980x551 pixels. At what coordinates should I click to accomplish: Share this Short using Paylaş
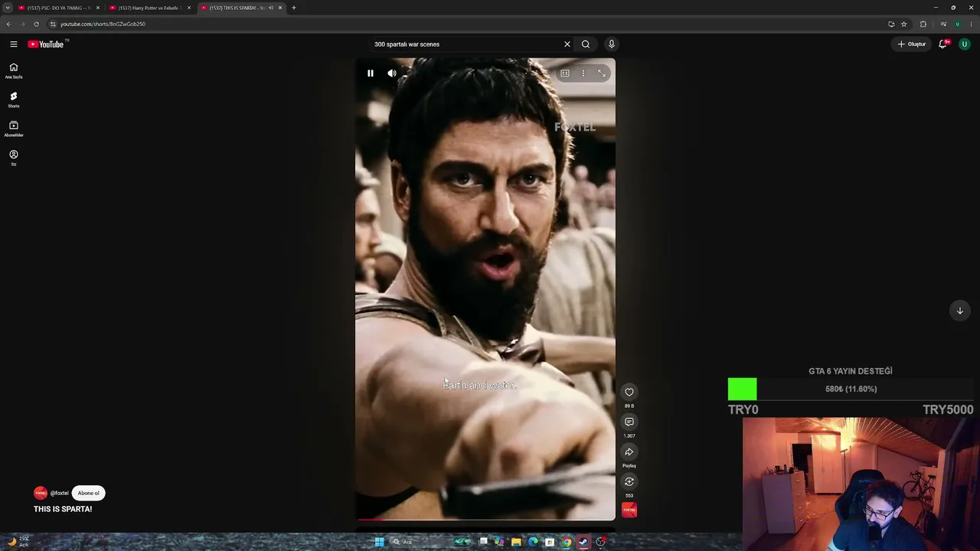[x=629, y=452]
